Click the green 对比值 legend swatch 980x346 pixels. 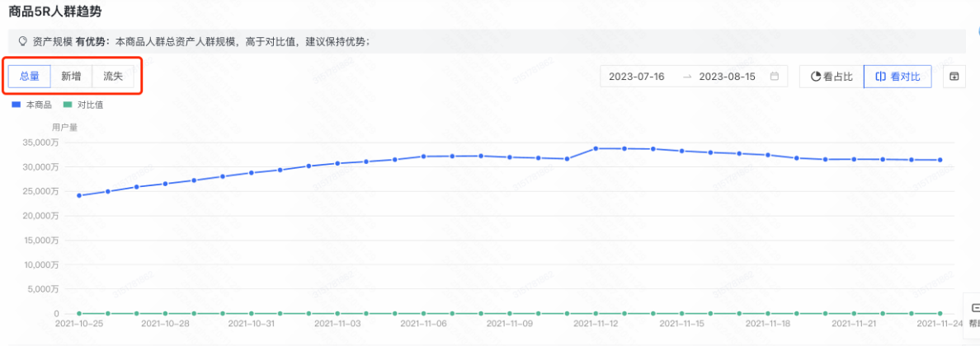(x=68, y=105)
